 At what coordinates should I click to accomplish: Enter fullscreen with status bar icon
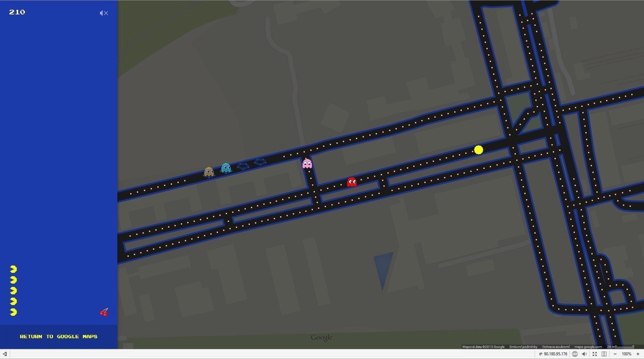click(595, 354)
